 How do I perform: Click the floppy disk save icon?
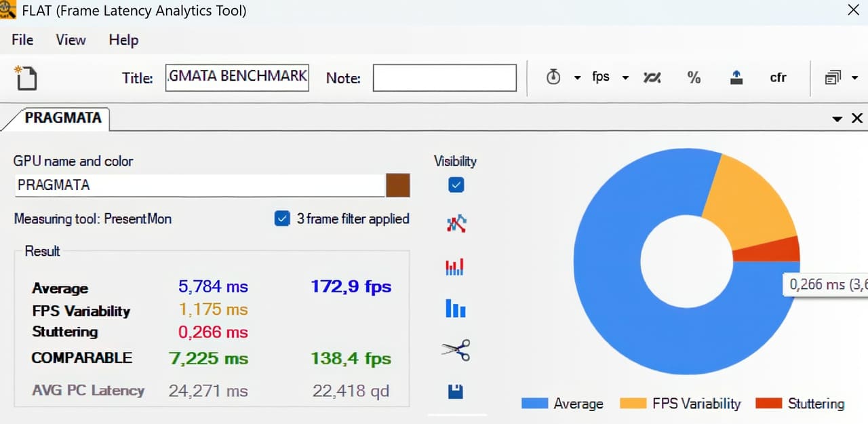(456, 391)
